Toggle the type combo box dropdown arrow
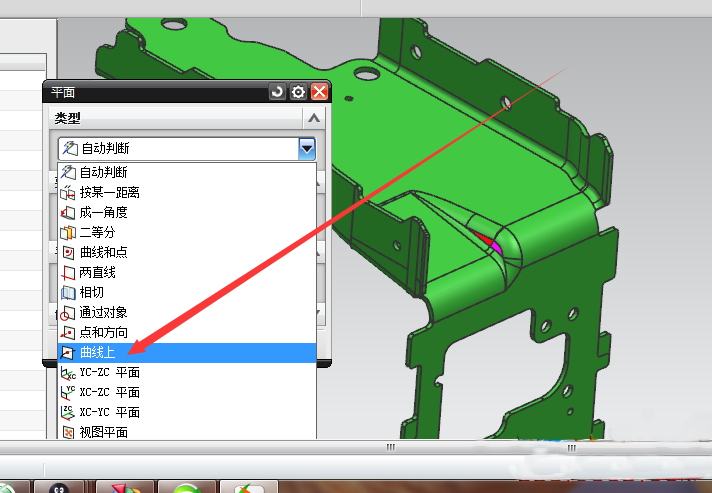712x493 pixels. pyautogui.click(x=307, y=148)
